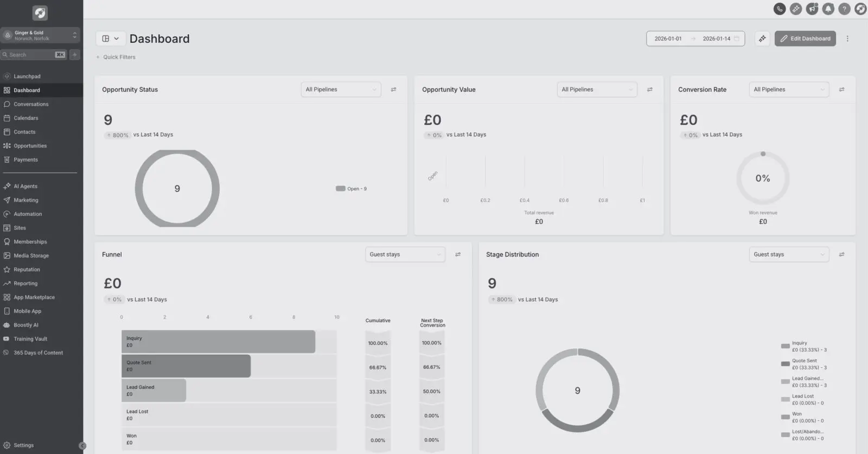868x454 pixels.
Task: Open Conversations in the sidebar
Action: point(31,104)
